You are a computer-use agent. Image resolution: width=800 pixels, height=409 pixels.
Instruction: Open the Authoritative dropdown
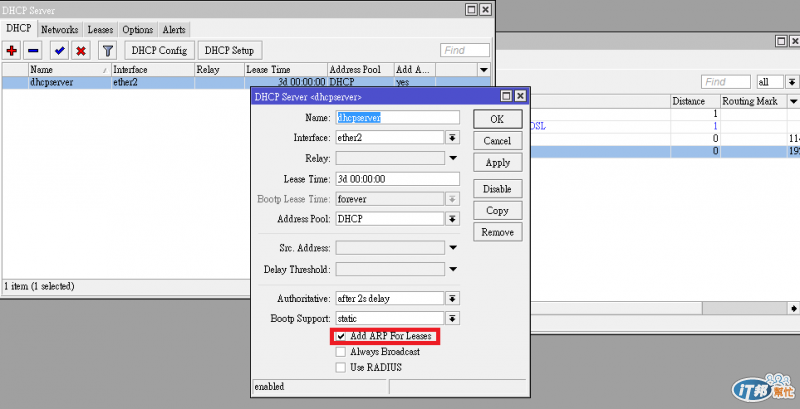[x=452, y=299]
